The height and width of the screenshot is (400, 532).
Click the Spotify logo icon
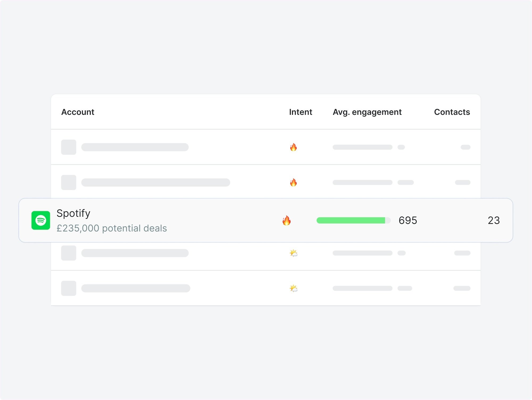click(x=41, y=220)
